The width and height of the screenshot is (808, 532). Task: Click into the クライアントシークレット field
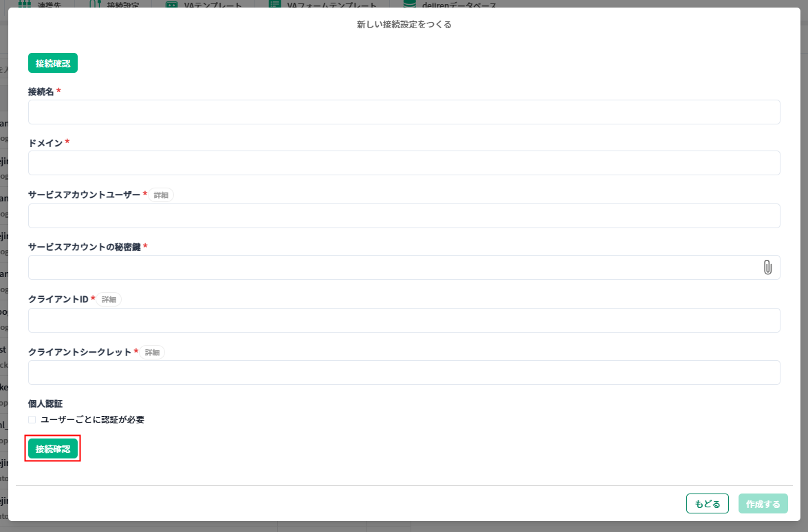tap(404, 373)
